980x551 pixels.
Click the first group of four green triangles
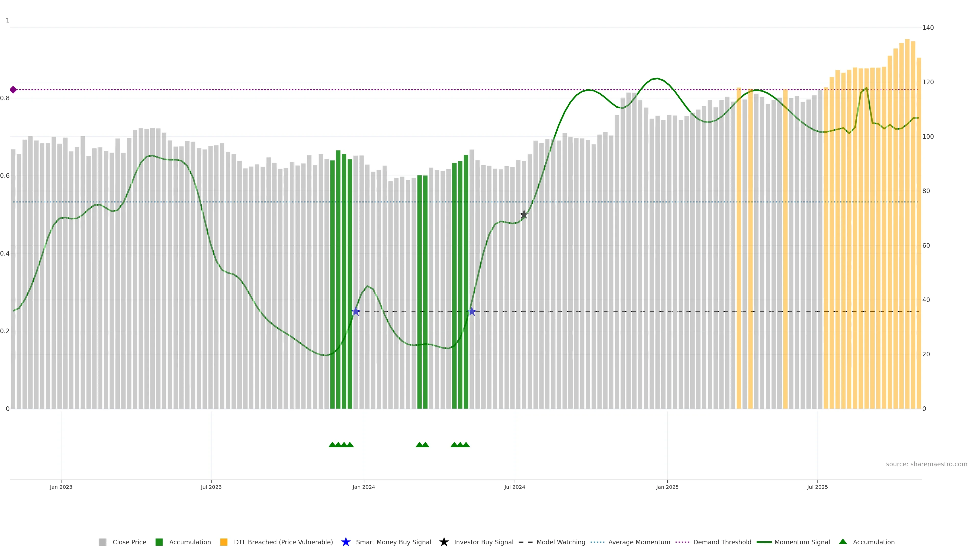pos(341,445)
